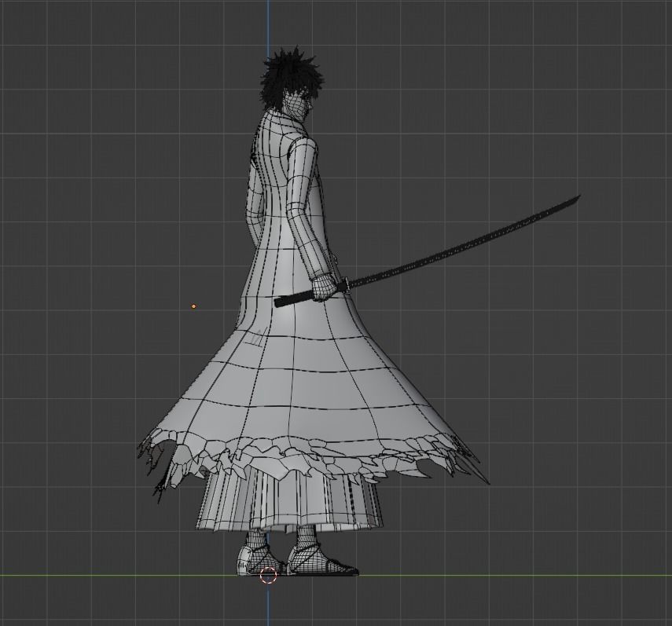Select the hand gripping the sword handle
The image size is (672, 626).
pos(325,287)
